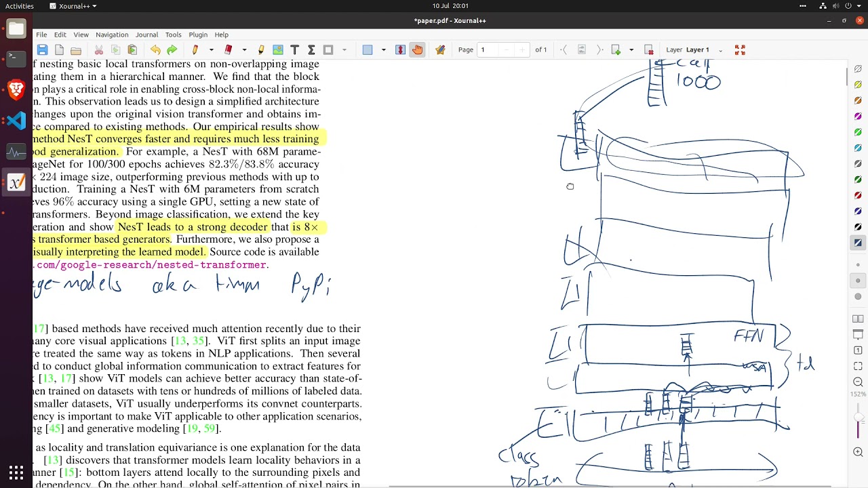Create a new document with the blank page icon
868x488 pixels.
[59, 49]
